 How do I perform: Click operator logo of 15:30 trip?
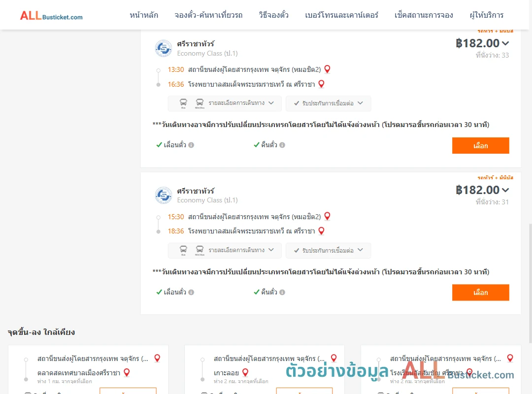pos(164,196)
